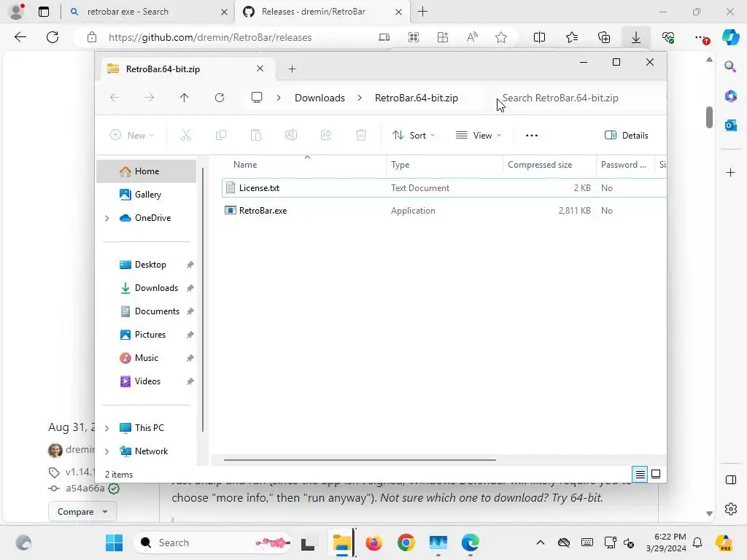
Task: Switch to details list view in status bar
Action: pyautogui.click(x=640, y=474)
